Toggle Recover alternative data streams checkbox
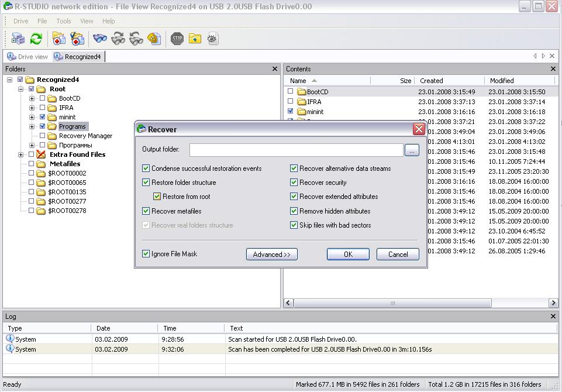Screen dimensions: 562x392 (294, 168)
